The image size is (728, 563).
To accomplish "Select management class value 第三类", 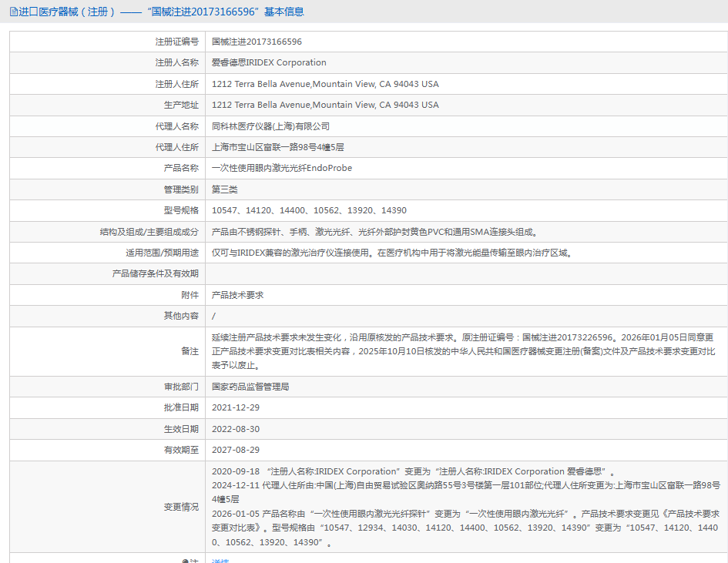I will (x=225, y=189).
